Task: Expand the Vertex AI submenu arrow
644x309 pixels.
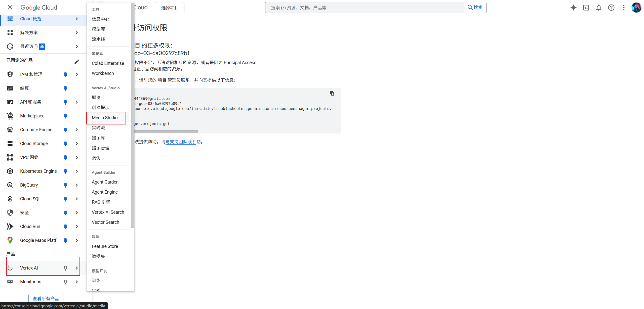Action: (77, 268)
